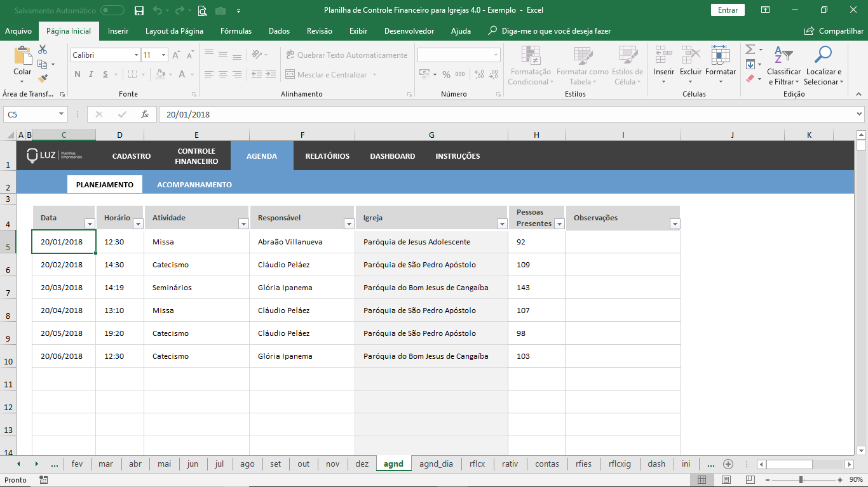The width and height of the screenshot is (868, 487).
Task: Open the Fórmulas ribbon tab
Action: (x=236, y=31)
